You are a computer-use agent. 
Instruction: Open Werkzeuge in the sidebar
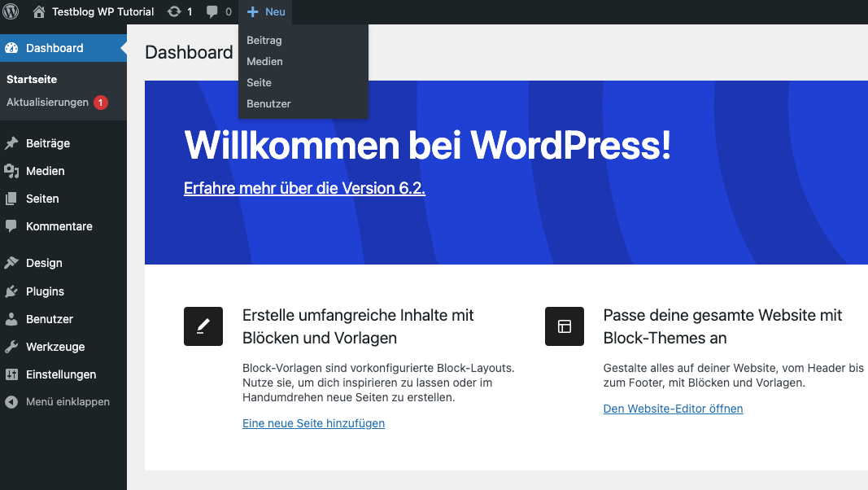click(x=63, y=347)
